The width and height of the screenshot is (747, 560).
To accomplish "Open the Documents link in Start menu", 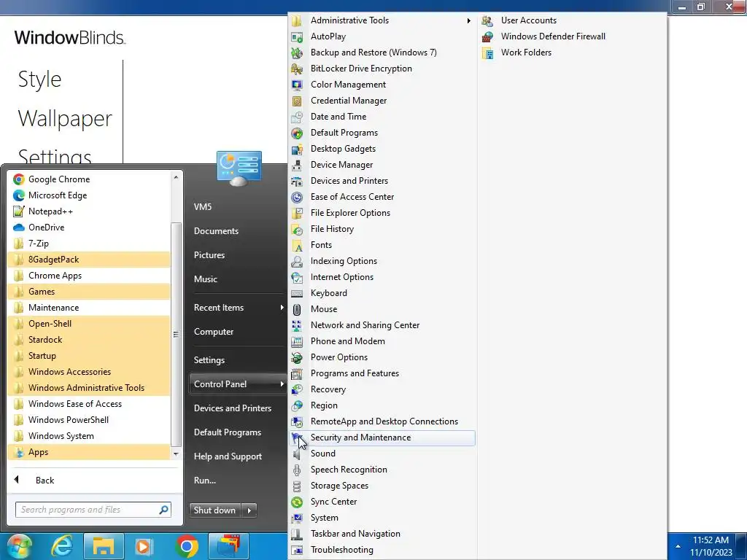I will click(x=216, y=231).
